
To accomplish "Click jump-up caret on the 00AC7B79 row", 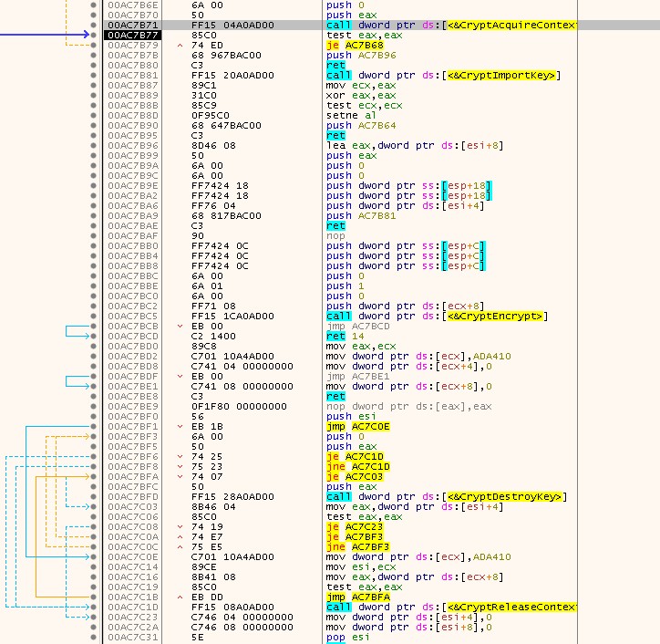I will pos(180,45).
